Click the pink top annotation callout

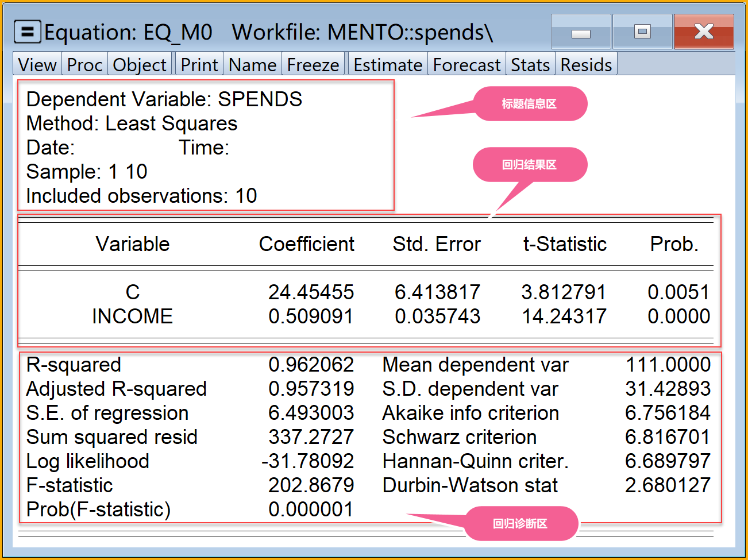529,104
